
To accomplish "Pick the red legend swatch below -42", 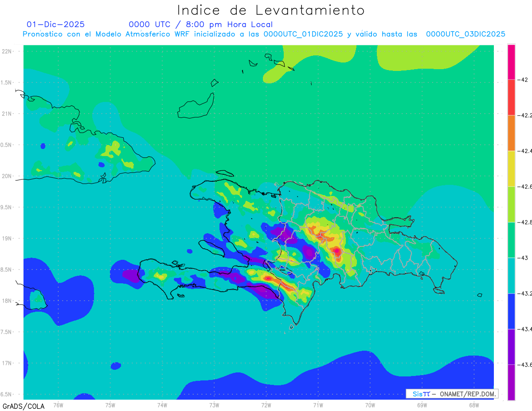I will click(x=511, y=98).
